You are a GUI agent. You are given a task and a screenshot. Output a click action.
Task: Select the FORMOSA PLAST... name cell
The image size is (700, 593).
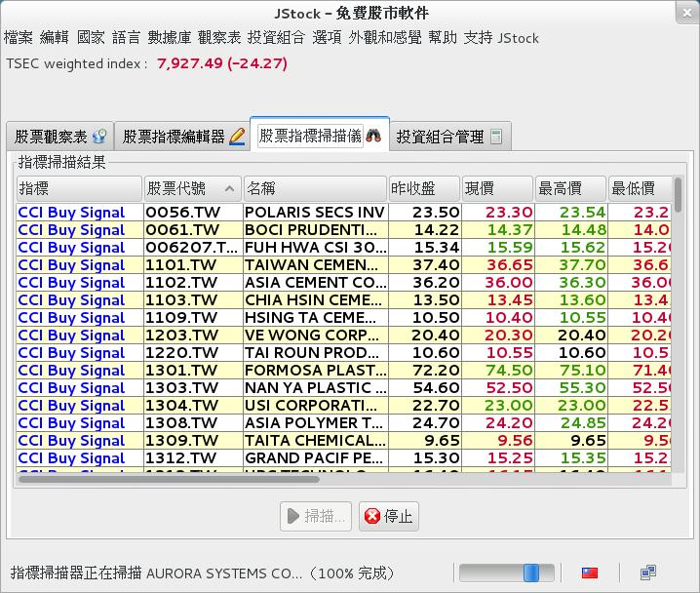[x=316, y=371]
